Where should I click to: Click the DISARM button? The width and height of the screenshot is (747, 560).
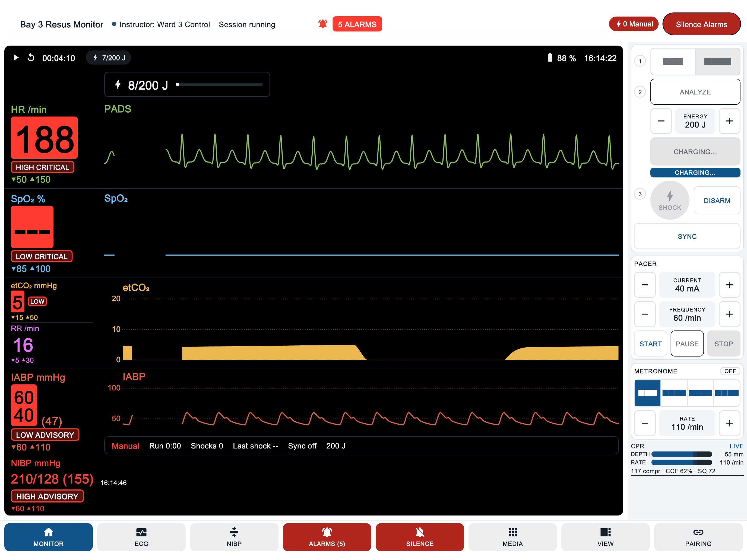pyautogui.click(x=717, y=201)
